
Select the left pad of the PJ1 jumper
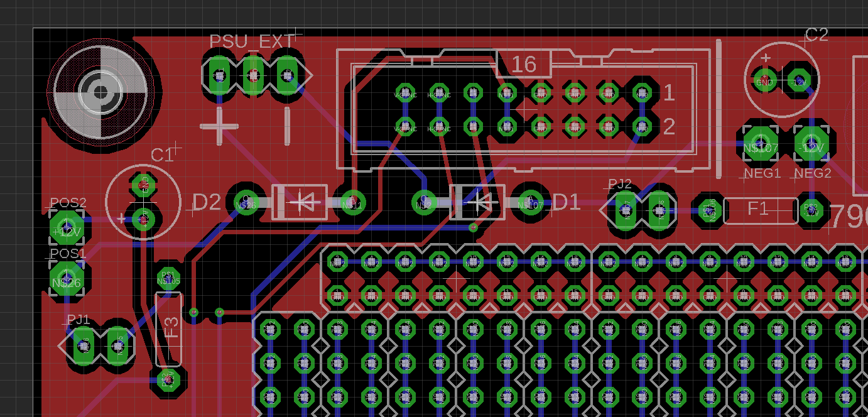coord(84,346)
